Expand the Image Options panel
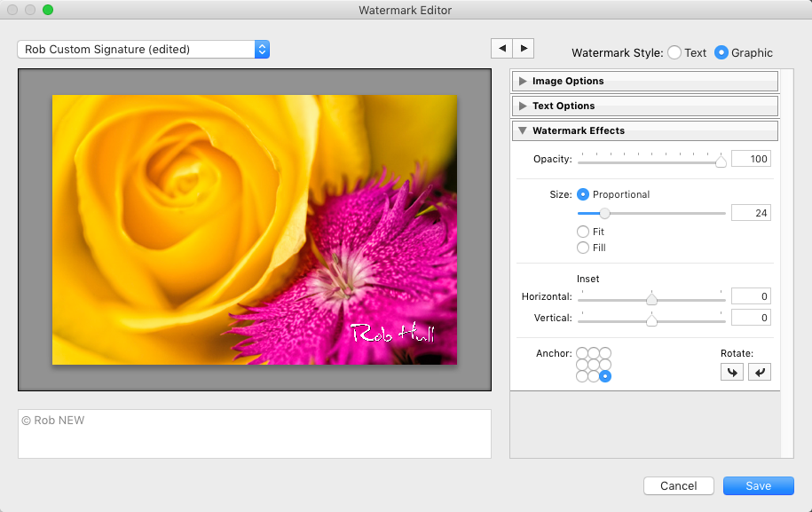812x512 pixels. coord(645,81)
